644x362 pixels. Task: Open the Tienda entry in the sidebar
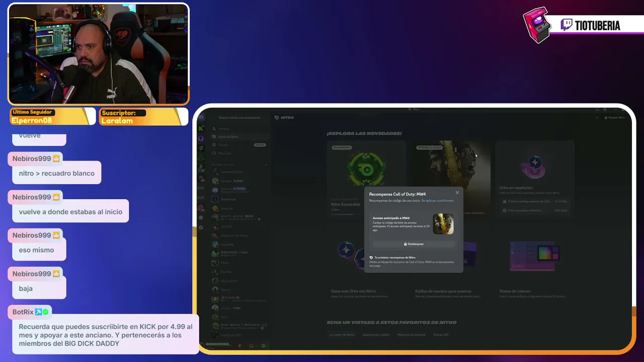(240, 145)
